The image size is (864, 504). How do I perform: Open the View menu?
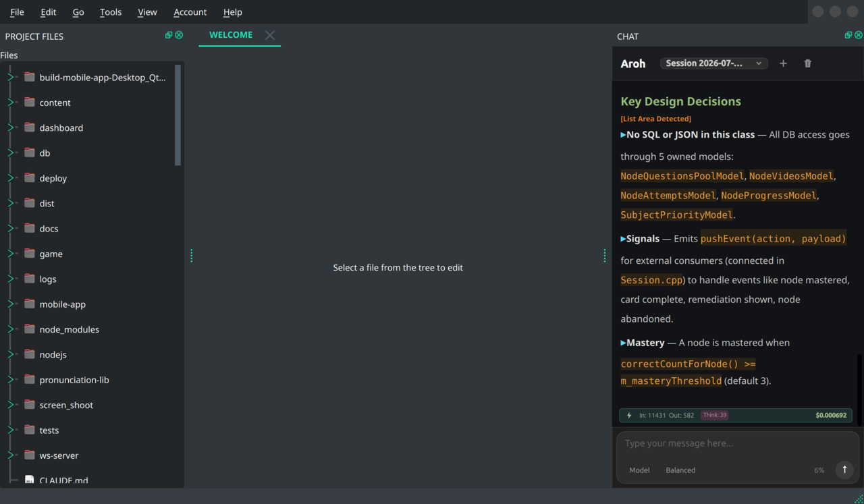click(x=147, y=12)
